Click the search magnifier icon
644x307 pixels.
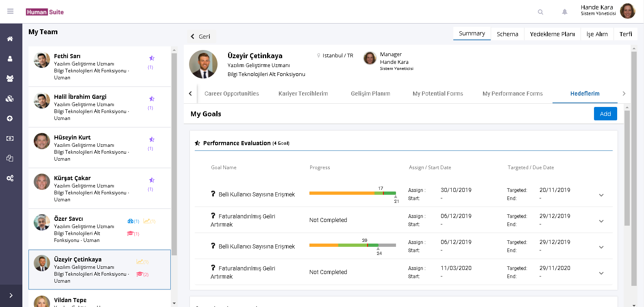click(x=540, y=12)
